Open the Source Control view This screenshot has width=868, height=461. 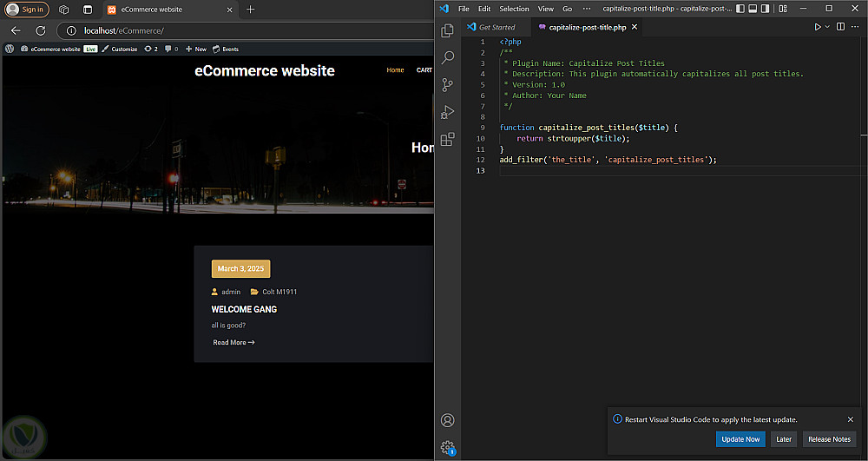click(x=448, y=85)
